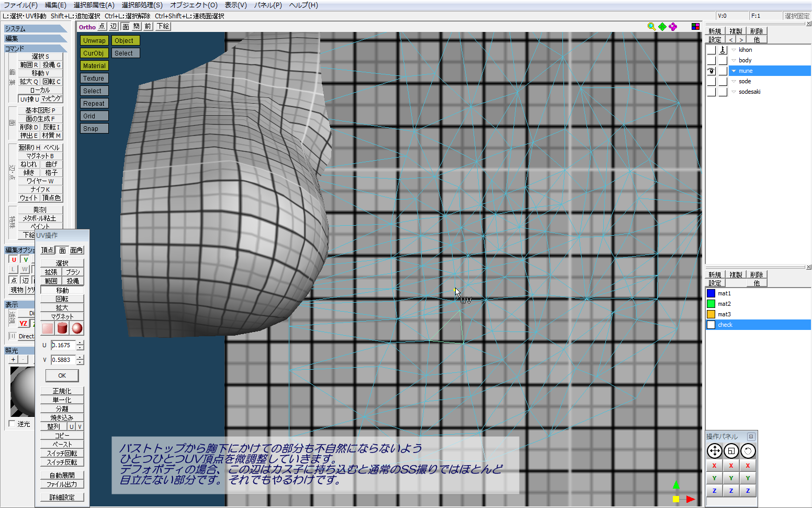Click the rotate handle in 操作パネル

[748, 451]
